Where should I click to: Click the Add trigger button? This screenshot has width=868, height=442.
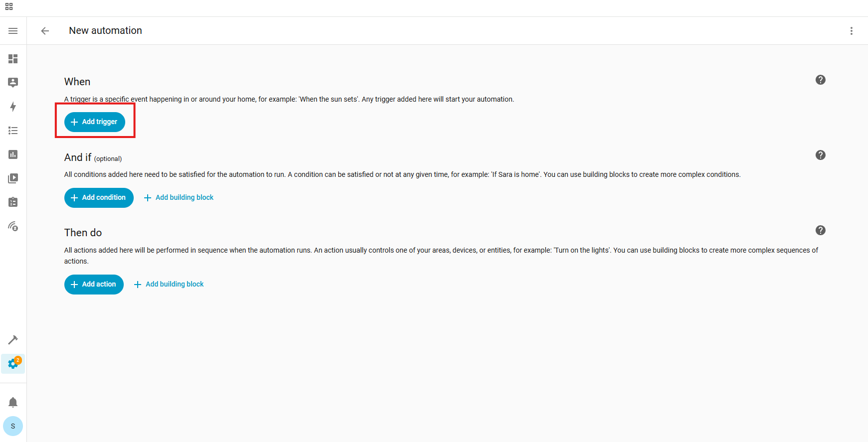tap(95, 122)
